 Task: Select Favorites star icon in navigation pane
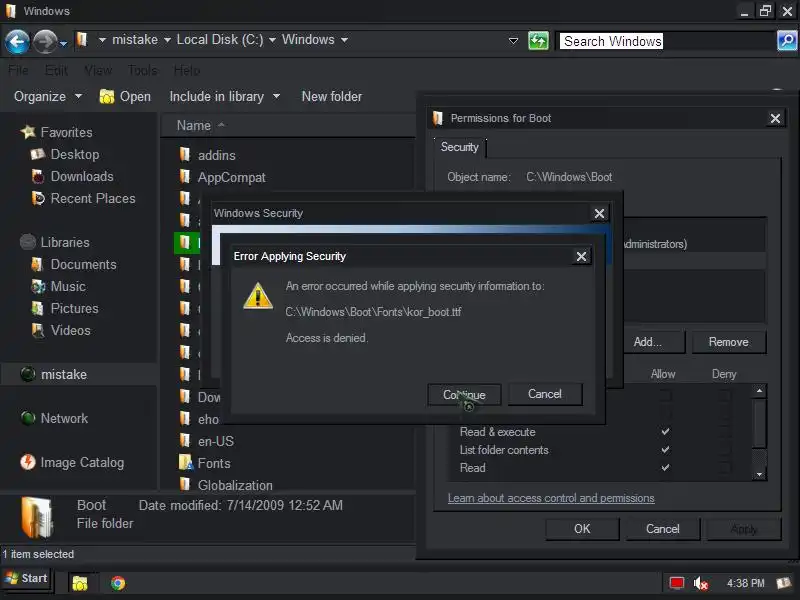(x=28, y=132)
